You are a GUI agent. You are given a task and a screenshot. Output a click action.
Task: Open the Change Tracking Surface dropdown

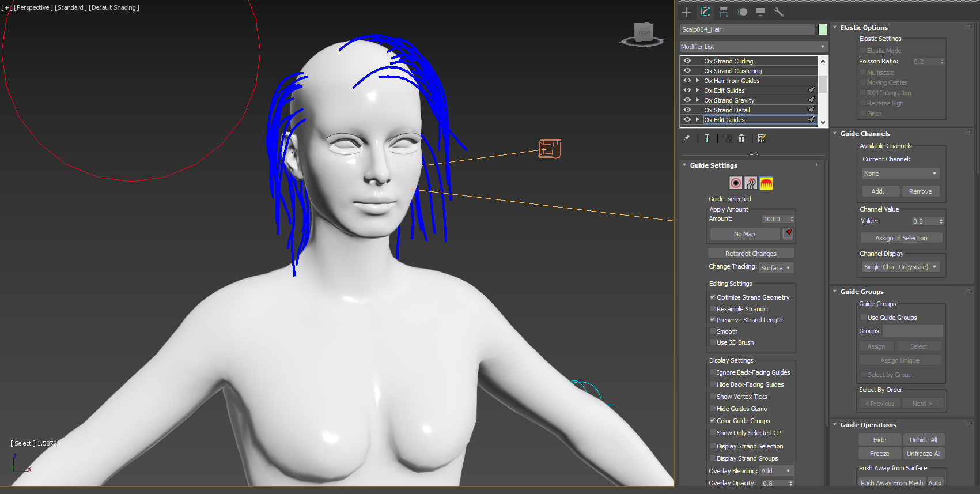click(776, 268)
